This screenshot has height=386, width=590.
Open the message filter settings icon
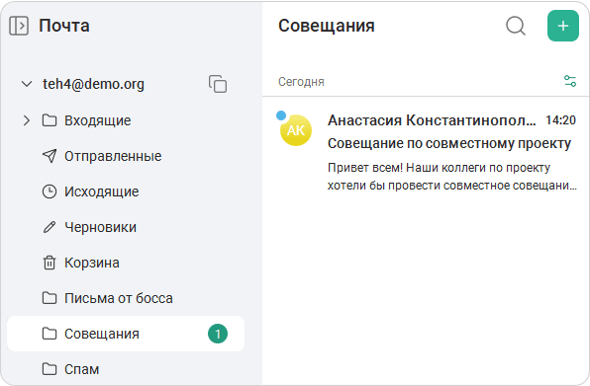pos(570,81)
